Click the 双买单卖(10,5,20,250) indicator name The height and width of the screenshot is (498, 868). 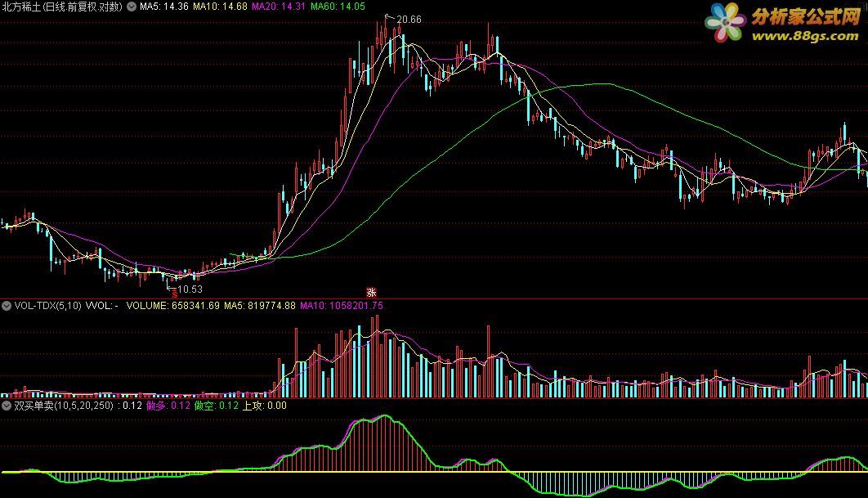coord(64,406)
